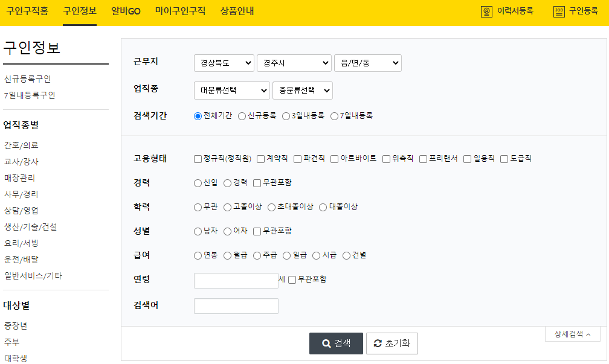Click the 상세검색 detailed search button
The image size is (609, 364).
coord(572,333)
